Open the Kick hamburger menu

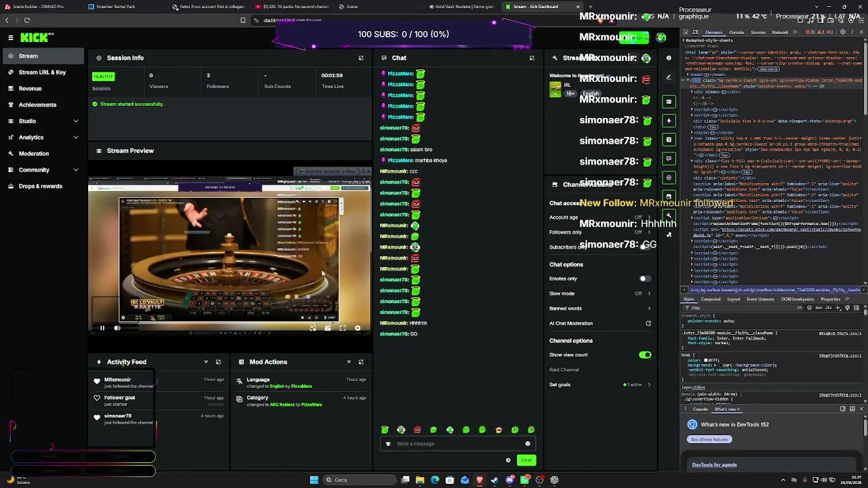click(x=11, y=38)
